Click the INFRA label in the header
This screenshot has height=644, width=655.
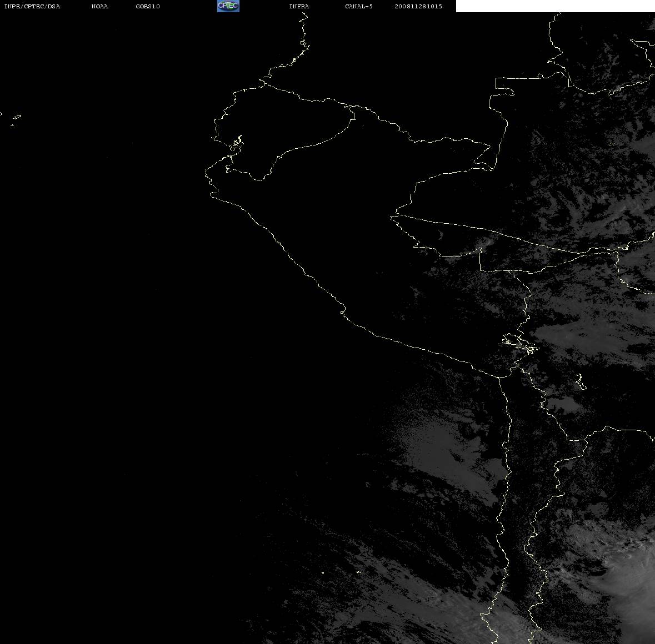tap(299, 6)
